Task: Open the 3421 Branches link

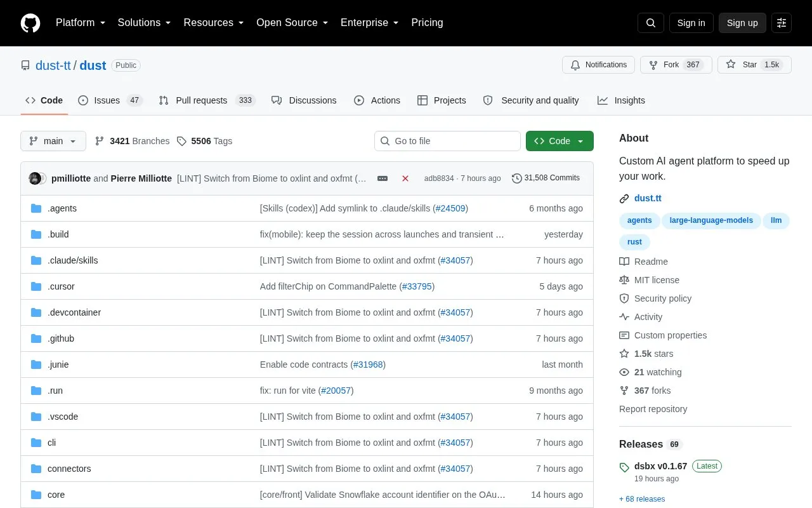Action: 132,141
